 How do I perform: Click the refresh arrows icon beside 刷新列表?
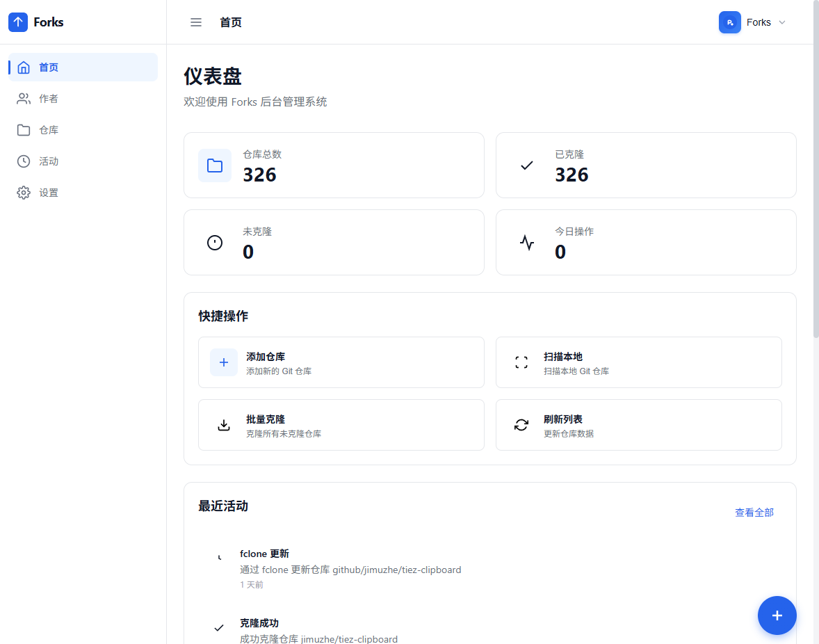521,425
